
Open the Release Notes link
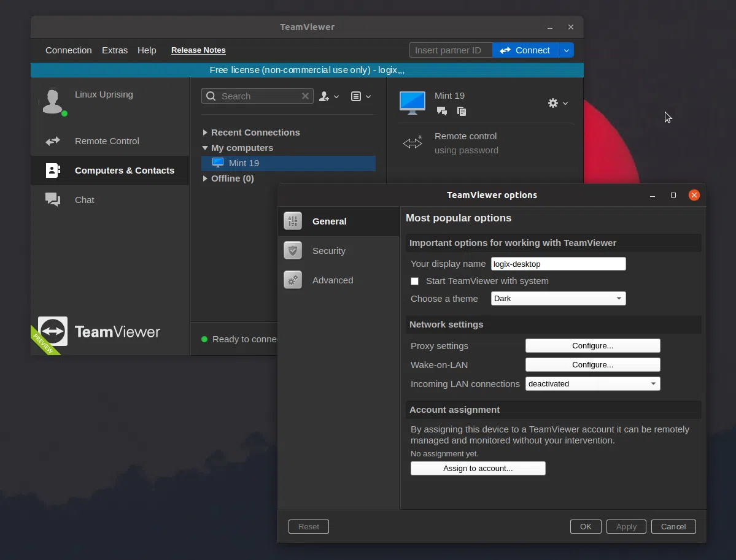[x=198, y=50]
